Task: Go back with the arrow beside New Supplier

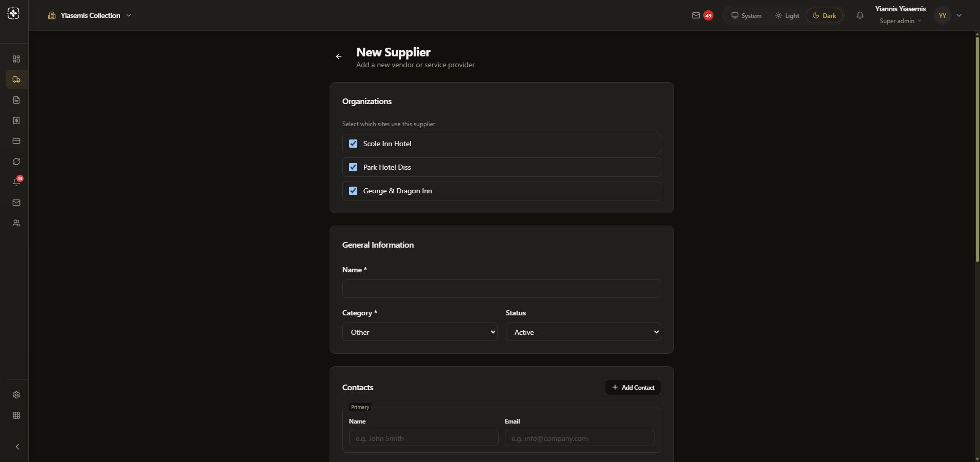Action: [339, 56]
